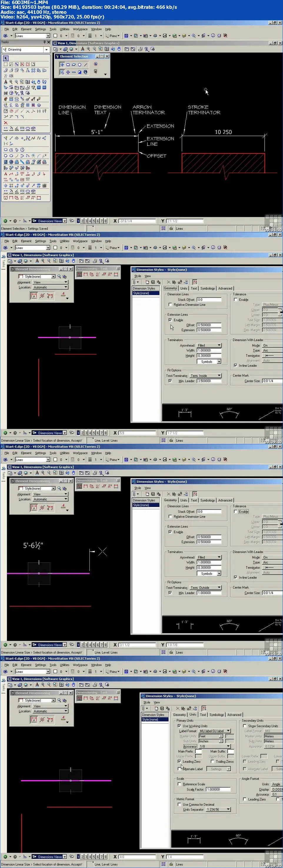Viewport: 283px width, 868px height.
Task: Click Min. Leader field showing 1.000000
Action: click(x=209, y=593)
